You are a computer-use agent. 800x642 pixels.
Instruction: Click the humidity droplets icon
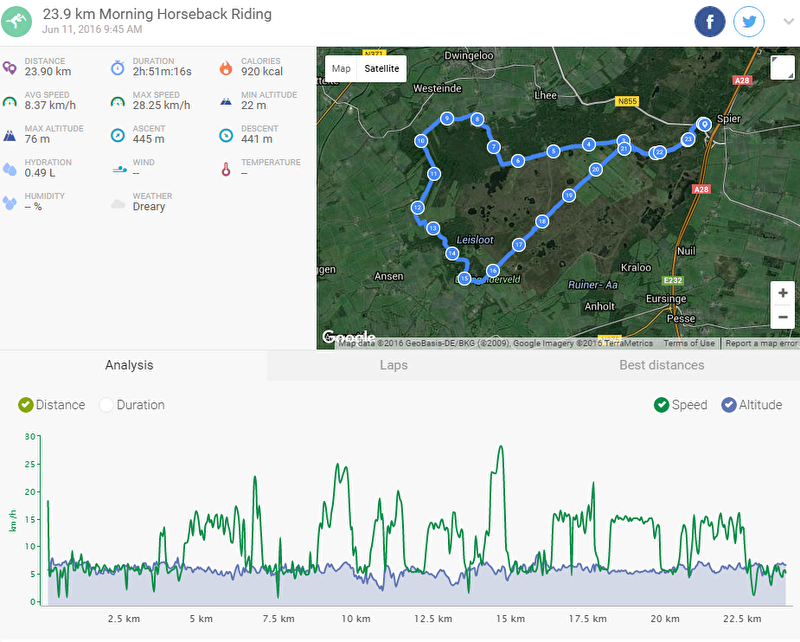(10, 203)
